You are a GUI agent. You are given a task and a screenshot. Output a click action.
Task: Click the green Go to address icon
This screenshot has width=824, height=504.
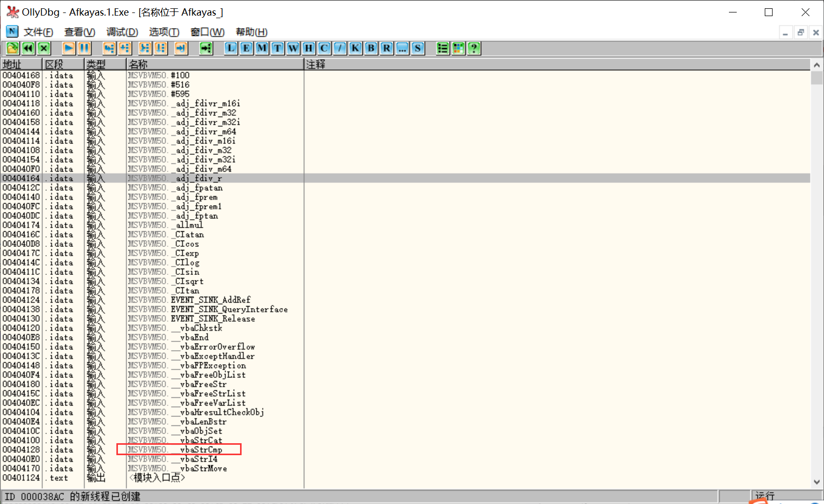[x=206, y=48]
